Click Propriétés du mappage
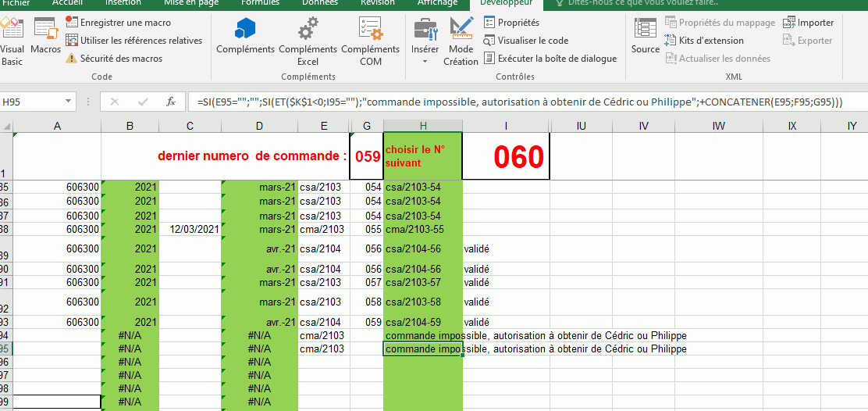This screenshot has width=868, height=411. (x=720, y=23)
